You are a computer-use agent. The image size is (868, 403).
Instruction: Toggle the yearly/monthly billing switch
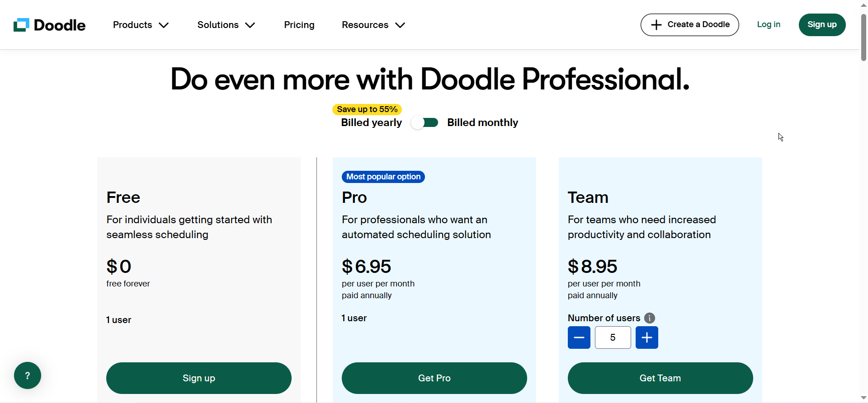pos(425,122)
